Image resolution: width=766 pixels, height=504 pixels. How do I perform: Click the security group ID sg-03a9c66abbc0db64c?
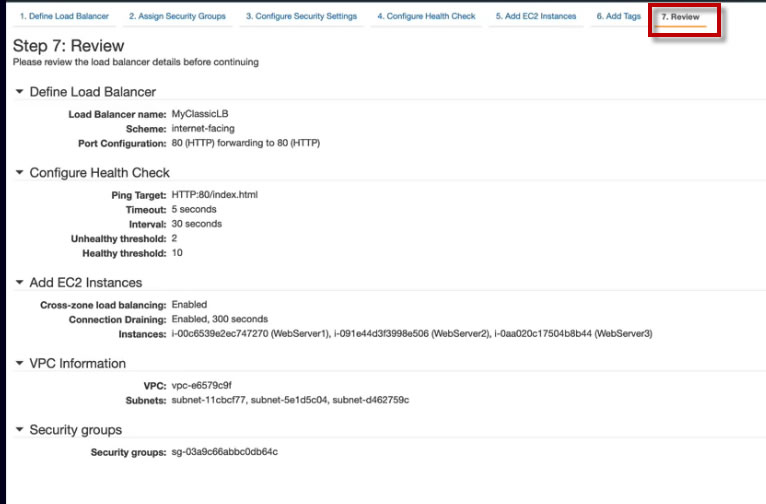[x=224, y=452]
